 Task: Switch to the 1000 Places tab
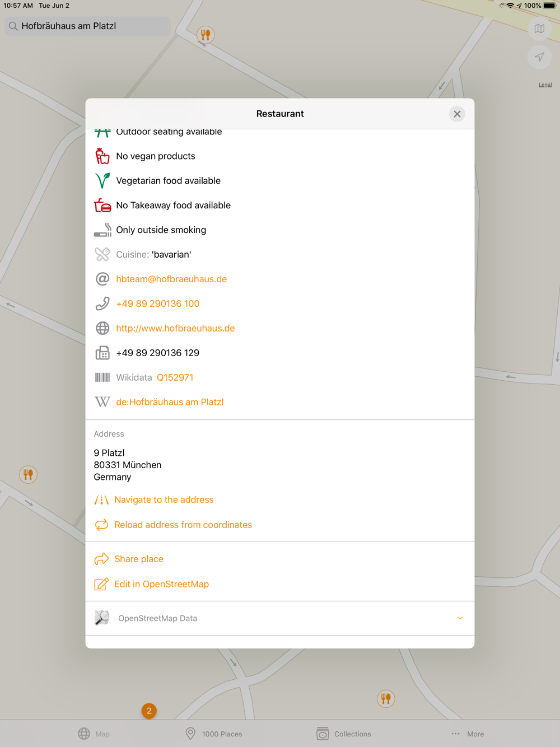coord(214,734)
